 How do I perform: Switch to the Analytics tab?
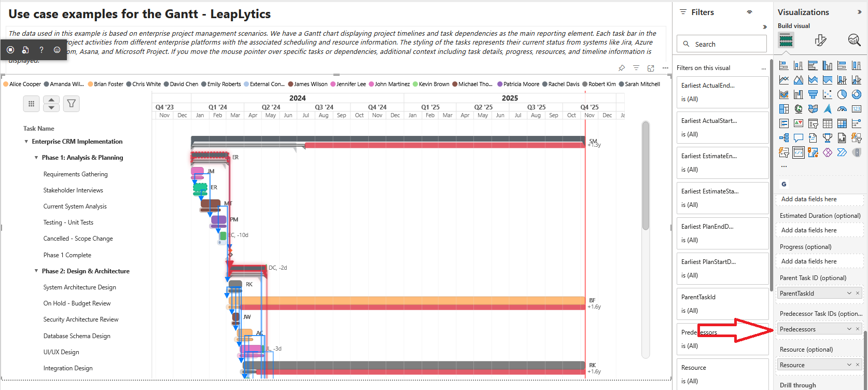853,40
